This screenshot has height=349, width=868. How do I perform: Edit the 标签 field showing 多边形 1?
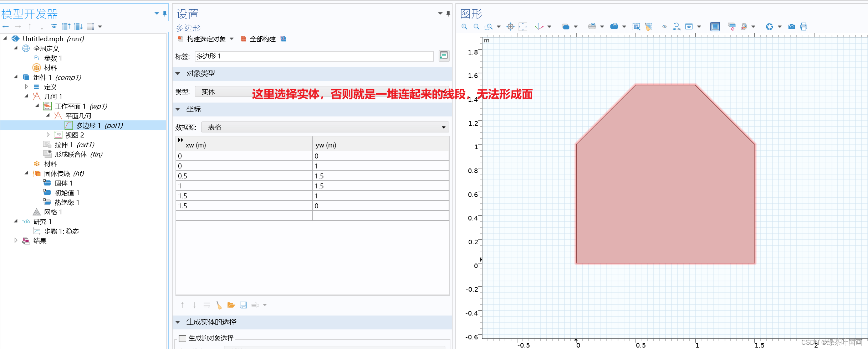coord(313,56)
